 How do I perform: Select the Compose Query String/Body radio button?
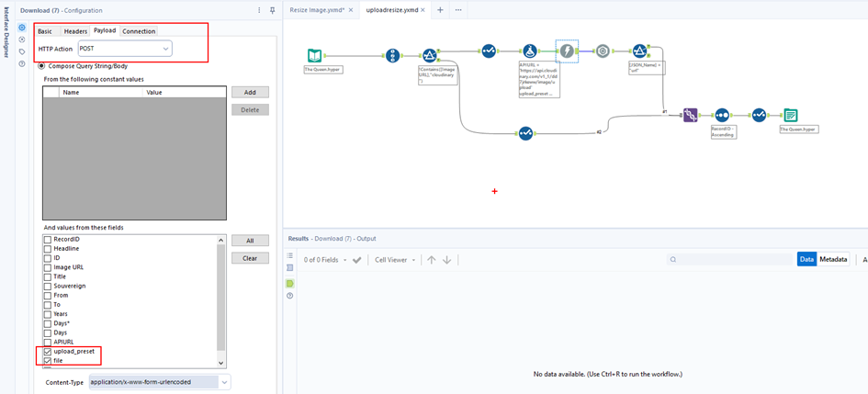tap(41, 66)
